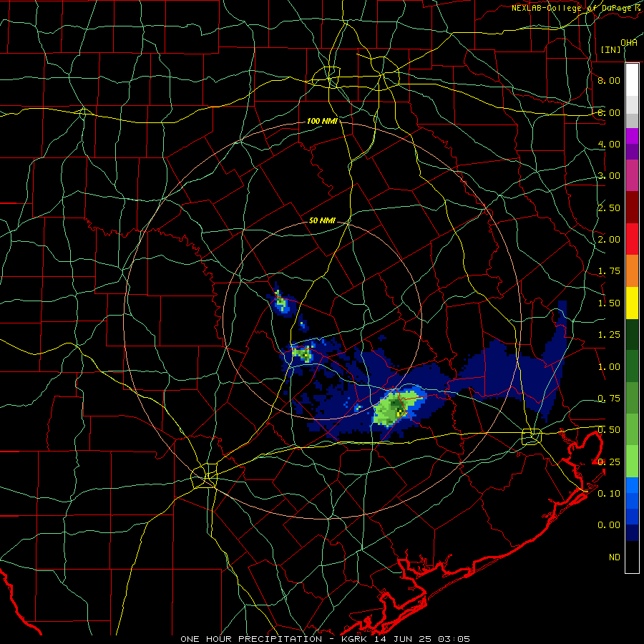
Task: Click the '2.50' legend label
Action: tap(609, 208)
